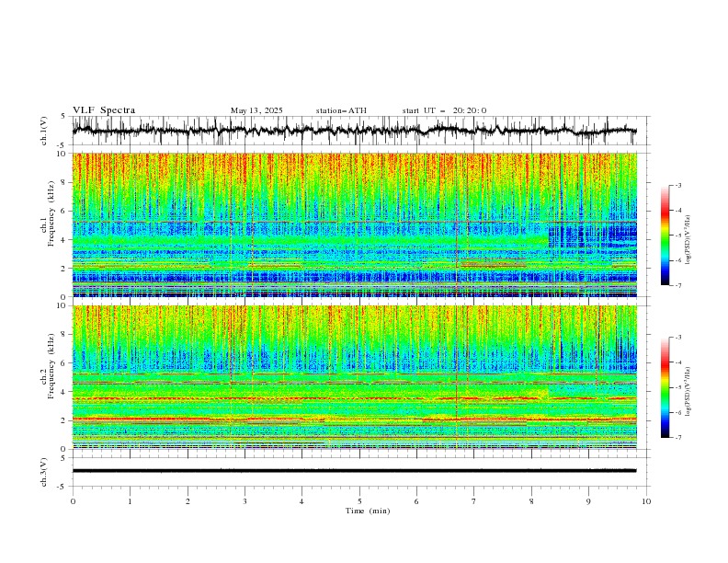
Task: Select the "start UT = 20:20:0" text
Action: pos(444,110)
